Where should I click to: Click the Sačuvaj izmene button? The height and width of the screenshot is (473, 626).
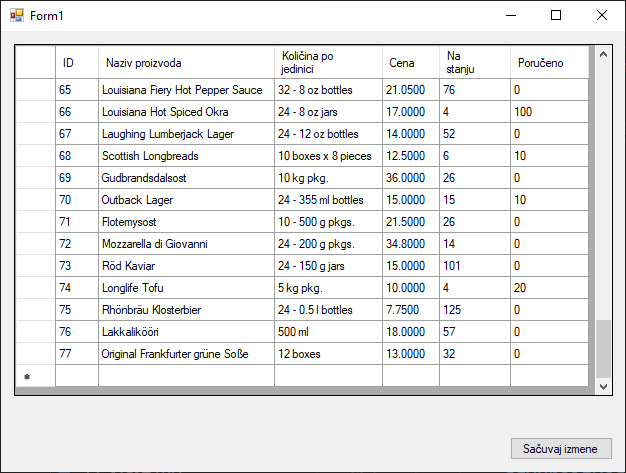pyautogui.click(x=560, y=449)
